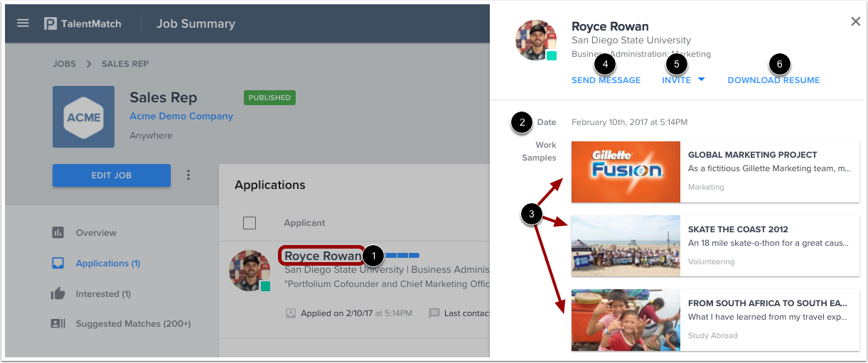Expand the Invite dropdown arrow
The image size is (868, 363).
tap(702, 80)
